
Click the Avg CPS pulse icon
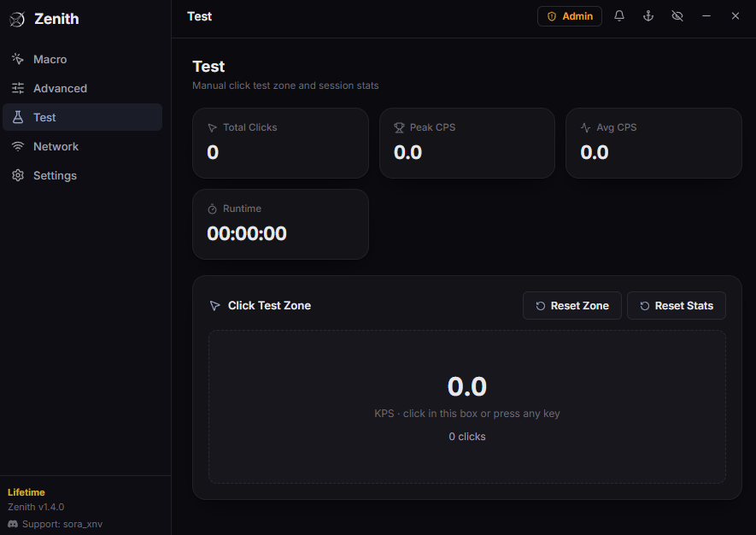pyautogui.click(x=585, y=127)
